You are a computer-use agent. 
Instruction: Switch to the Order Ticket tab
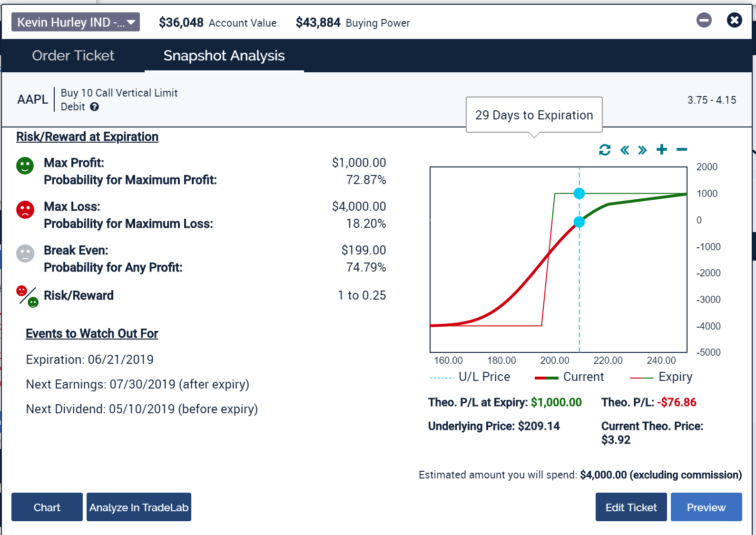73,56
